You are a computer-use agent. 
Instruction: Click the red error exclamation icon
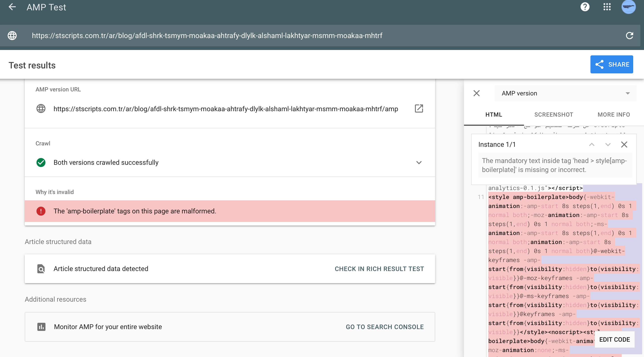click(x=41, y=211)
